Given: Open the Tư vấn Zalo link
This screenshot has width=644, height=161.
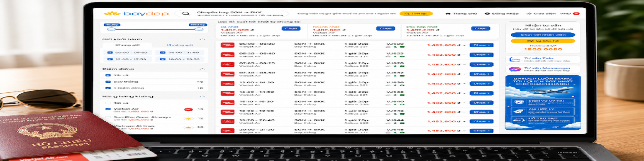Looking at the screenshot, I should click(543, 60).
